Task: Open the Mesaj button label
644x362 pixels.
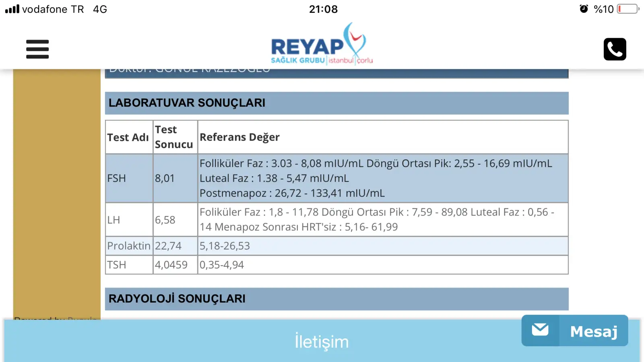Action: coord(594,332)
